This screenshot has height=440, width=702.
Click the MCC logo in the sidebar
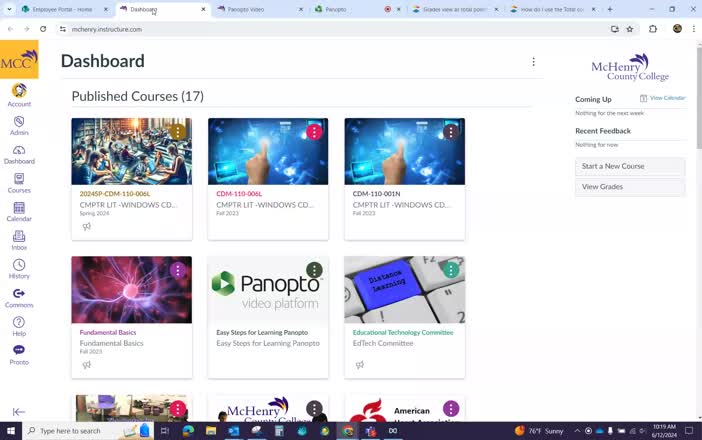[19, 60]
